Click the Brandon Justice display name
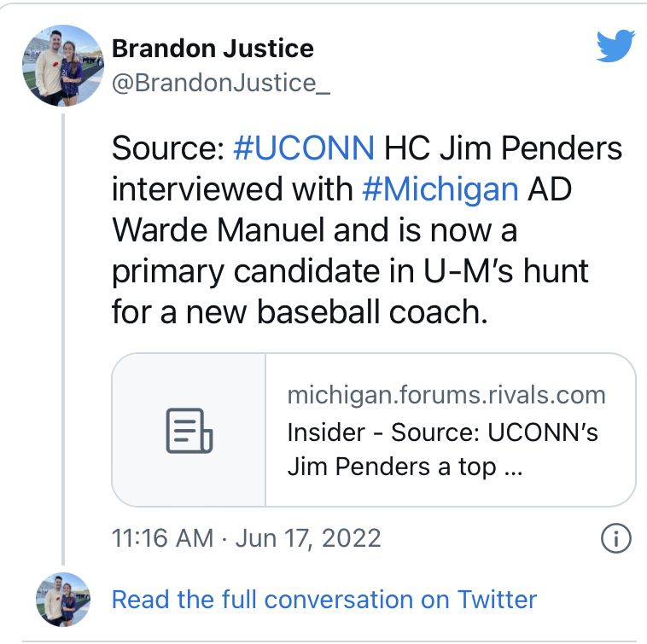Viewport: 647px width, 644px height. click(x=213, y=49)
